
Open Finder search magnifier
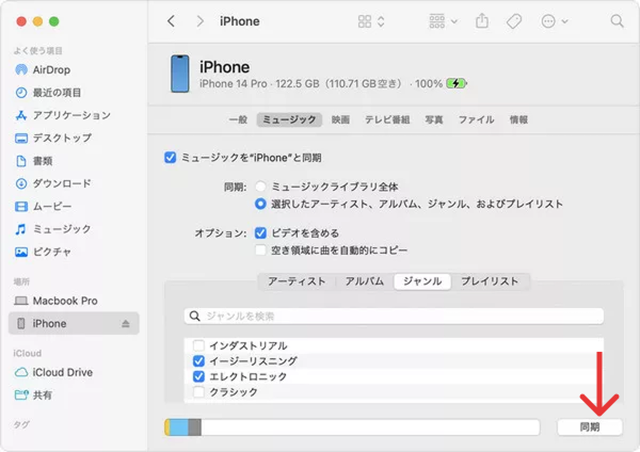point(617,21)
